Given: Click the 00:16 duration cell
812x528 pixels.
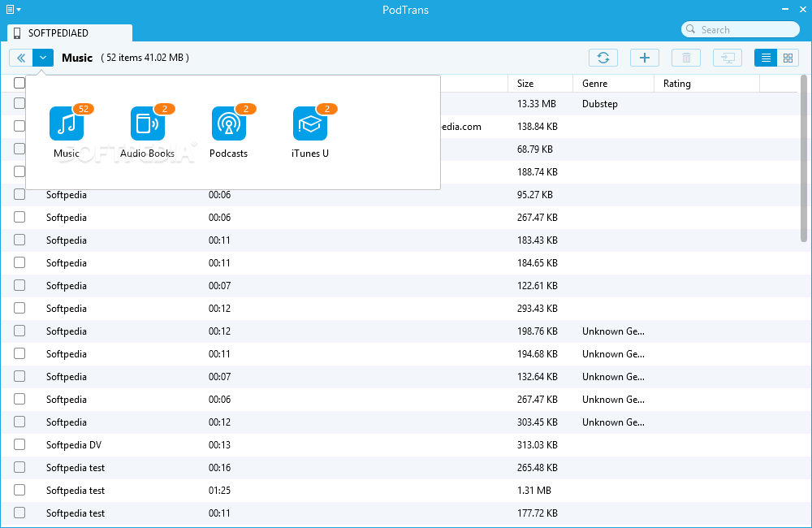Looking at the screenshot, I should click(x=219, y=468).
